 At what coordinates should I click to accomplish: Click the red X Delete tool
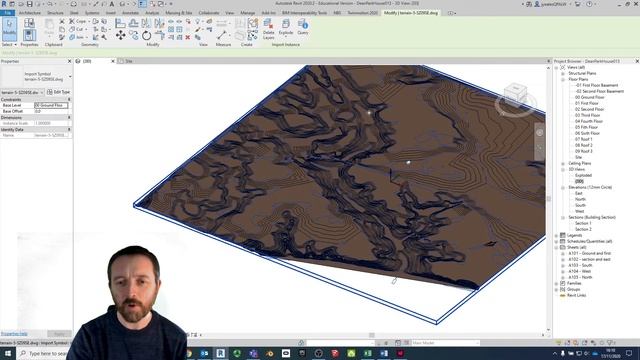click(188, 37)
